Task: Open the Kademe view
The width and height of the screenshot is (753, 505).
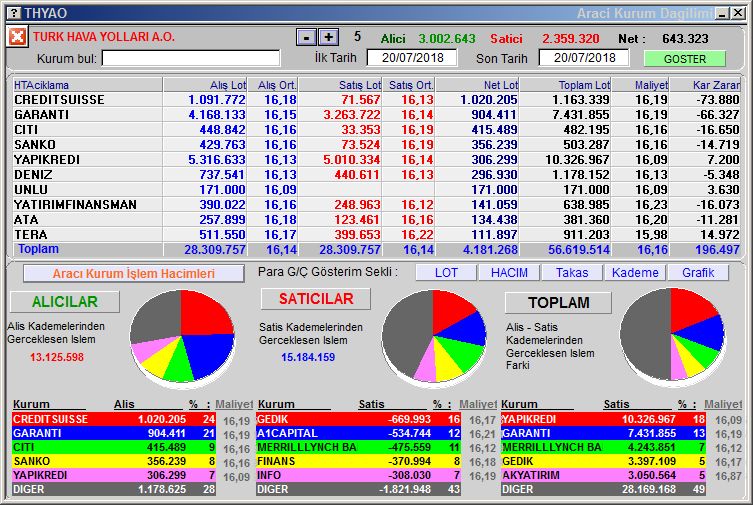Action: (x=635, y=273)
